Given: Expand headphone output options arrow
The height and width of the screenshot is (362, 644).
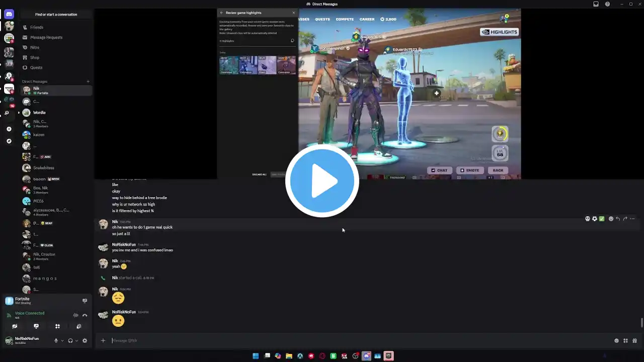Looking at the screenshot, I should pos(76,340).
